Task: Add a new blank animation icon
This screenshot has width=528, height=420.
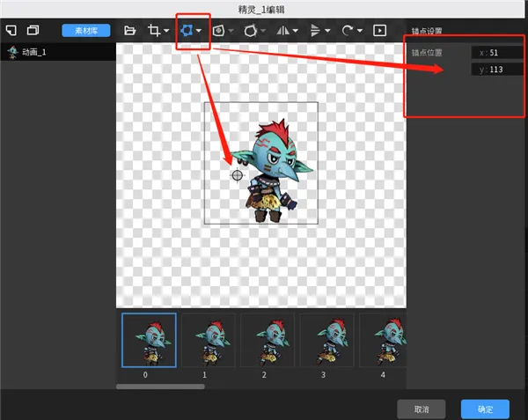Action: (x=11, y=30)
